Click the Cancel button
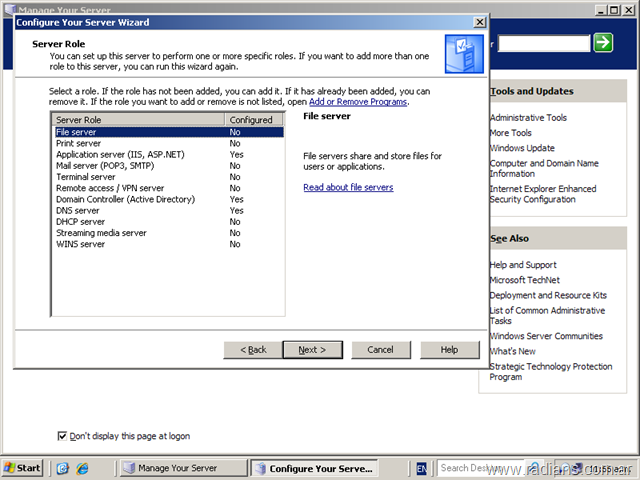640x480 pixels. pos(380,350)
